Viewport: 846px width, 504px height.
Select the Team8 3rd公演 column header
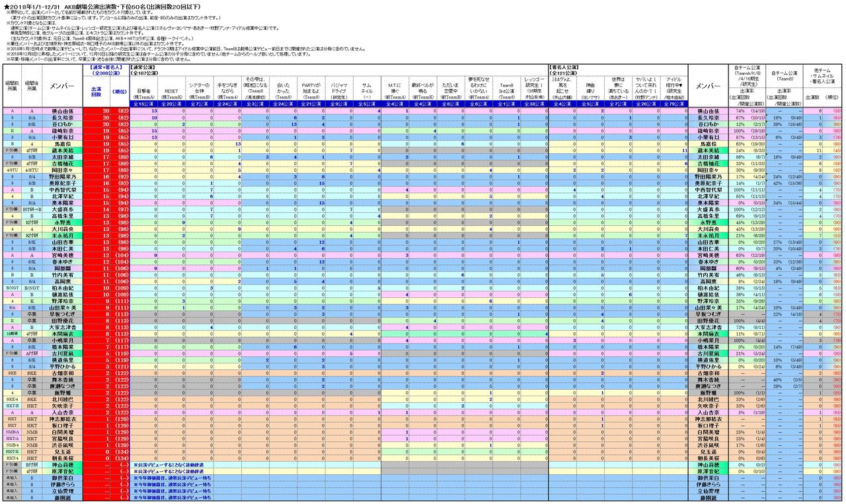point(506,89)
